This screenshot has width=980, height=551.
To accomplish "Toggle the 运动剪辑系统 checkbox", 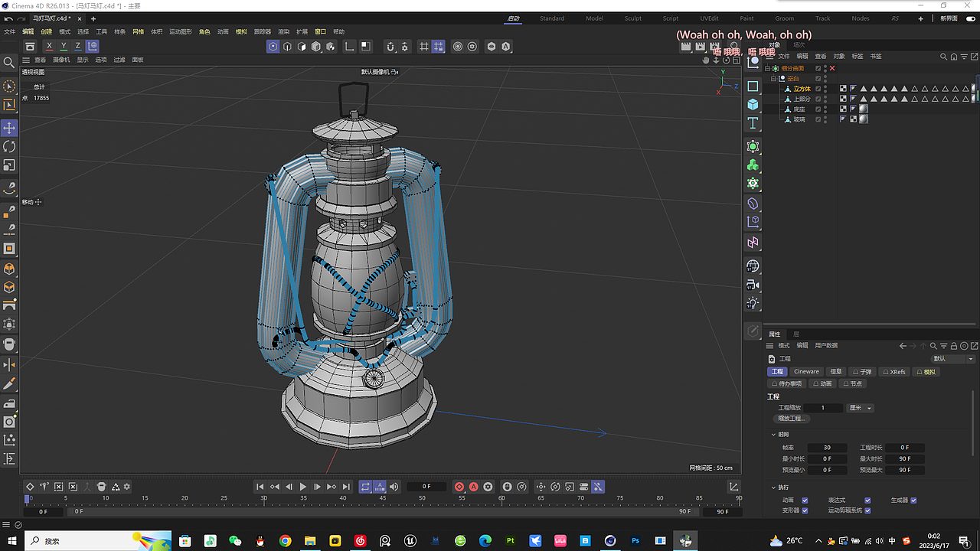I will click(867, 510).
